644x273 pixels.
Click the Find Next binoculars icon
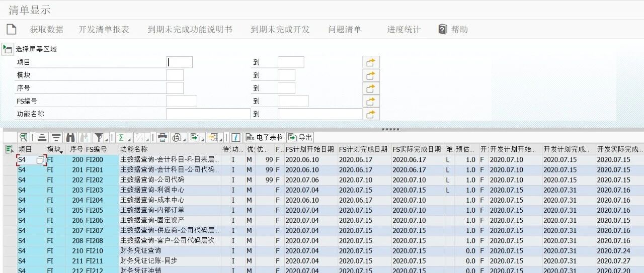(85, 137)
